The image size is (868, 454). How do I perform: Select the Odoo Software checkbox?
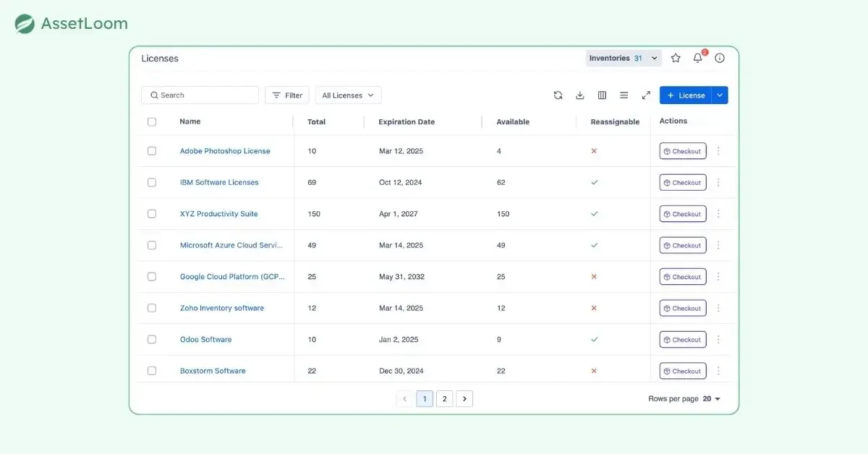point(152,340)
